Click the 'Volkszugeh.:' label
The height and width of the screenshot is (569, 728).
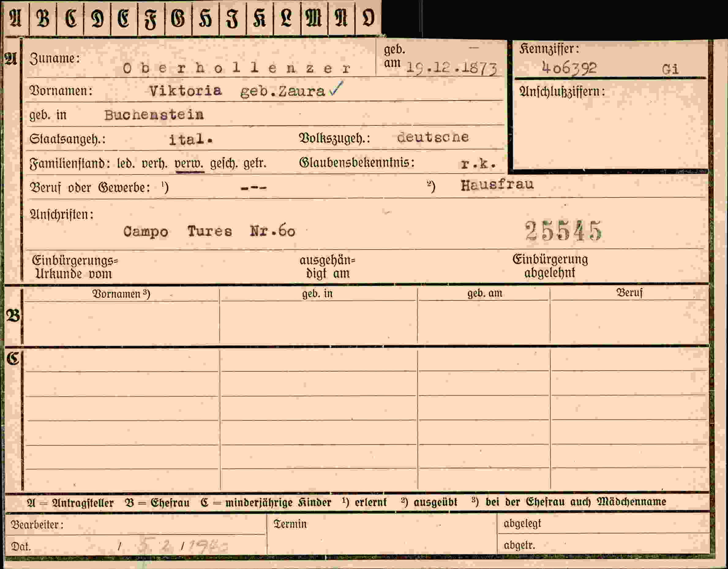pyautogui.click(x=334, y=138)
